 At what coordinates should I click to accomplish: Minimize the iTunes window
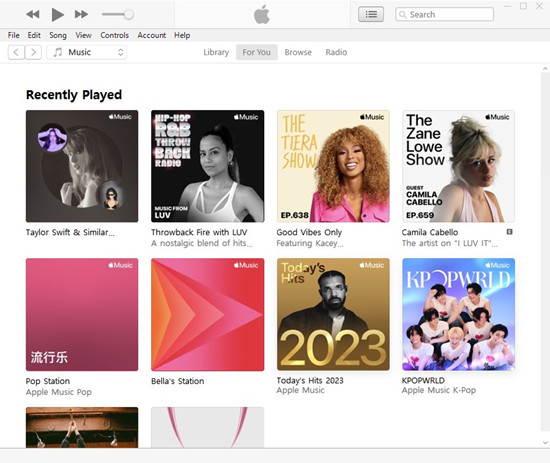(507, 6)
